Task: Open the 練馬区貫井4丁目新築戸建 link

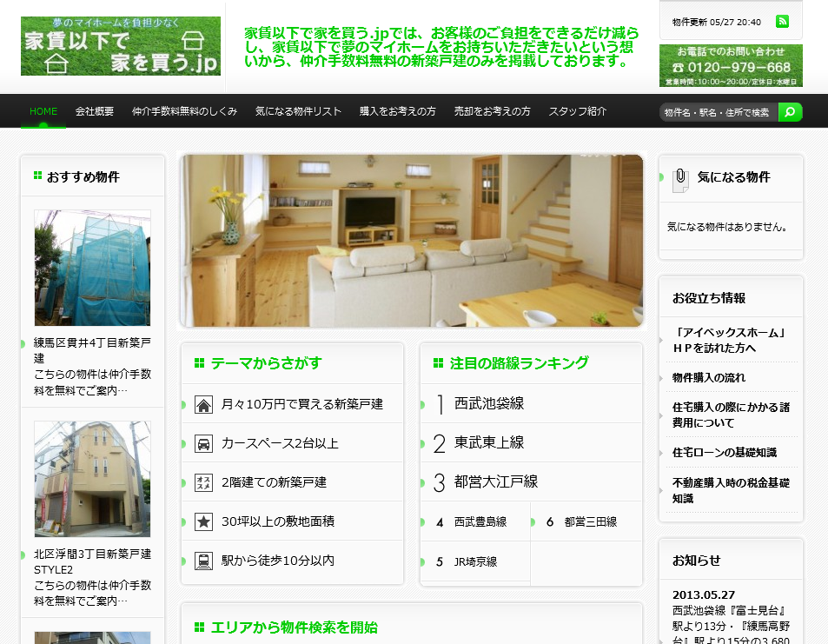Action: 92,350
